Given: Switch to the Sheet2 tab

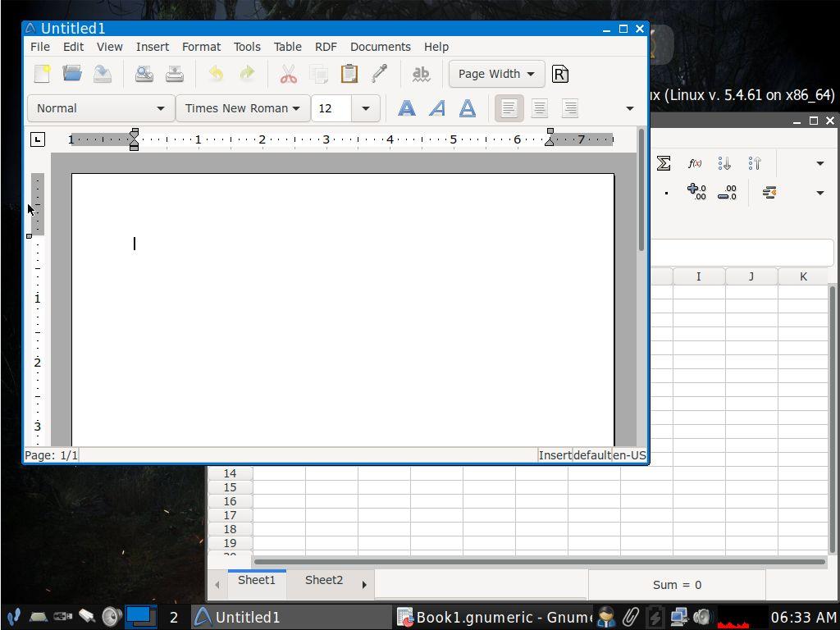Looking at the screenshot, I should click(x=323, y=580).
